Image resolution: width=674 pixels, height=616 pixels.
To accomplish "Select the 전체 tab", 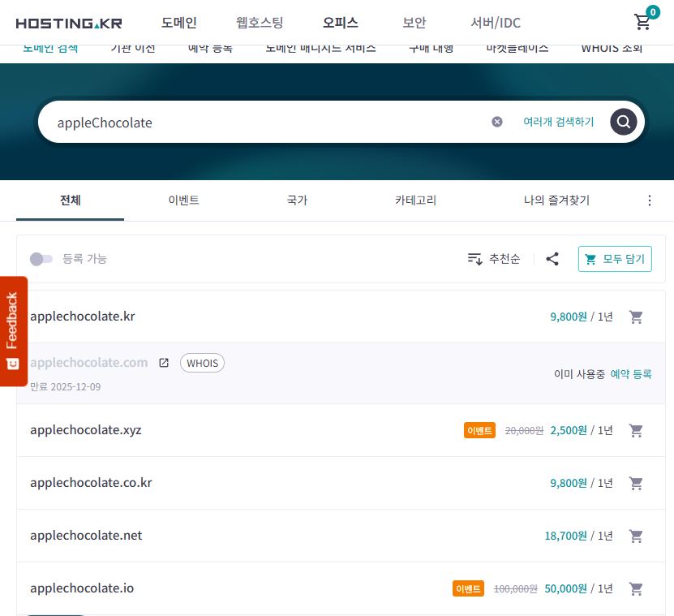I will tap(70, 200).
